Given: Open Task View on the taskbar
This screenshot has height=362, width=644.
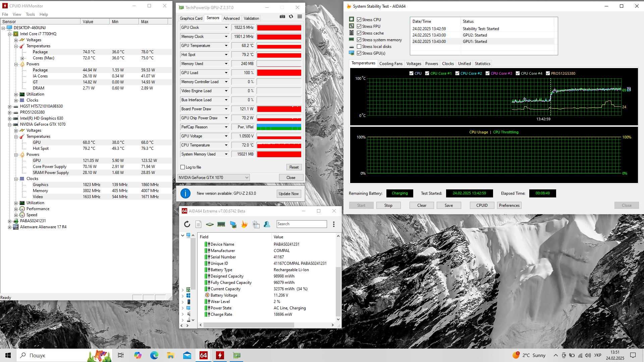Looking at the screenshot, I should pyautogui.click(x=121, y=355).
